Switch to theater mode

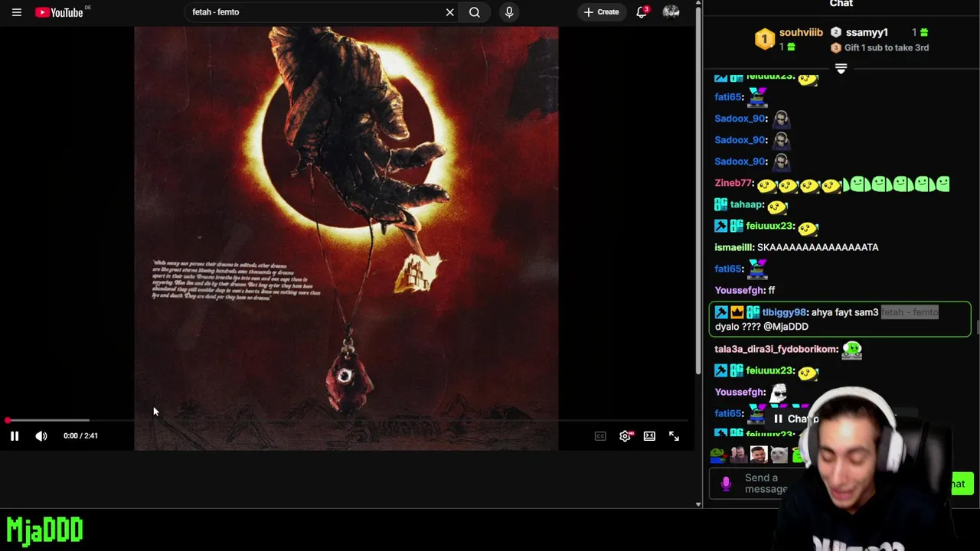(x=649, y=436)
